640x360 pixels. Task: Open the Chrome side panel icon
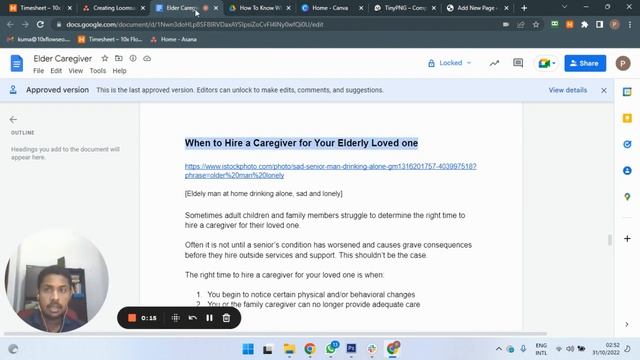coord(599,24)
